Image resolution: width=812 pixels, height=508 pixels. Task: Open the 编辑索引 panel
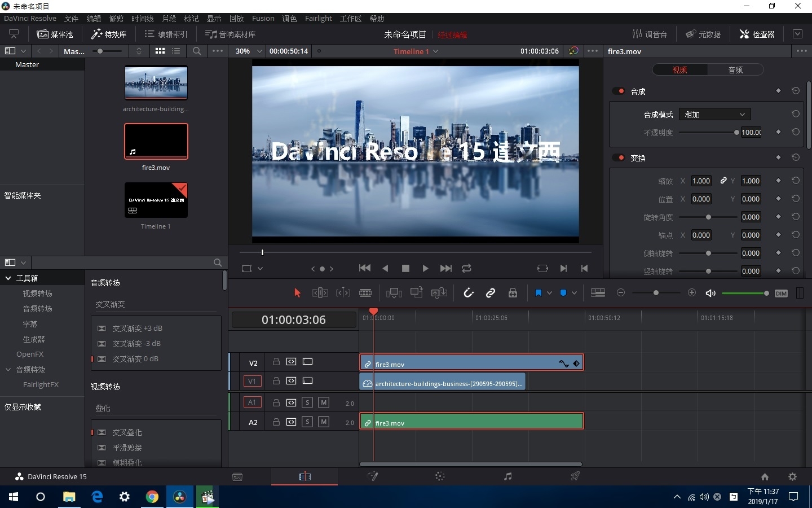(x=166, y=34)
